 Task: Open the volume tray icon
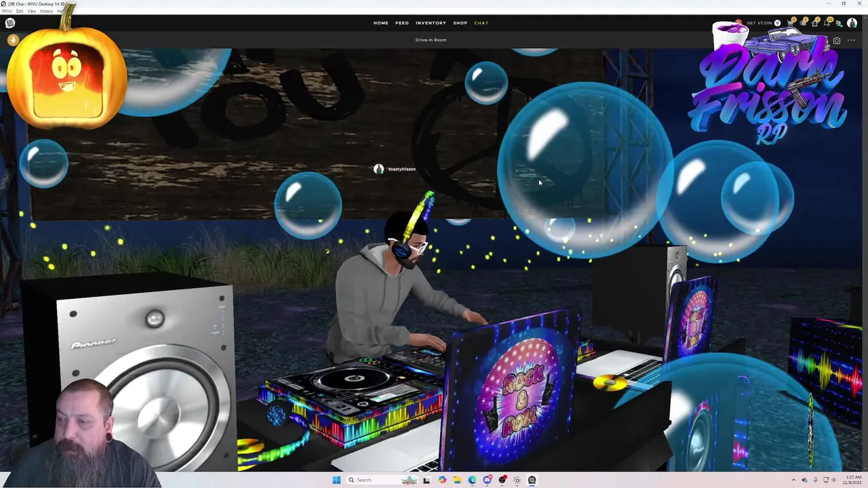pyautogui.click(x=833, y=480)
